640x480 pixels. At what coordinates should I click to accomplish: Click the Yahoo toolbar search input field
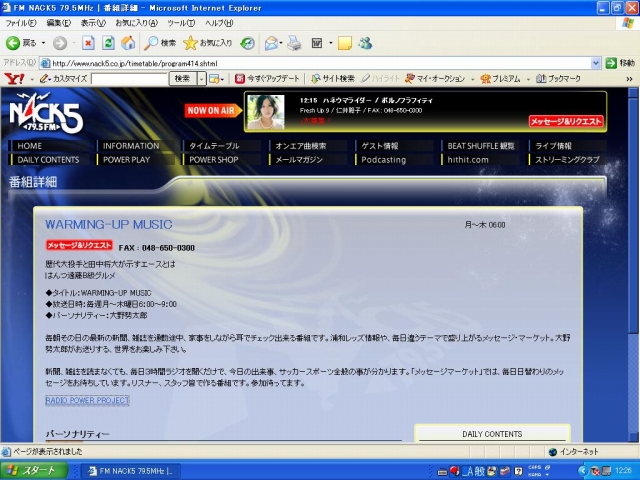129,78
